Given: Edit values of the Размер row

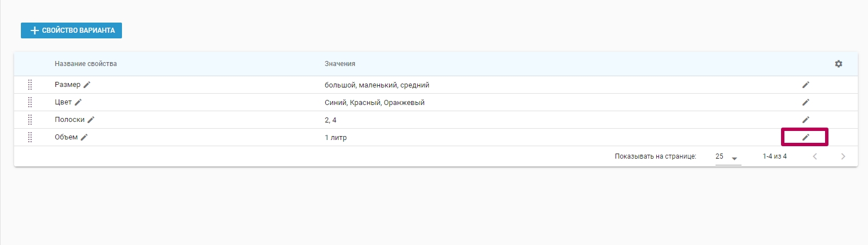Looking at the screenshot, I should click(806, 85).
